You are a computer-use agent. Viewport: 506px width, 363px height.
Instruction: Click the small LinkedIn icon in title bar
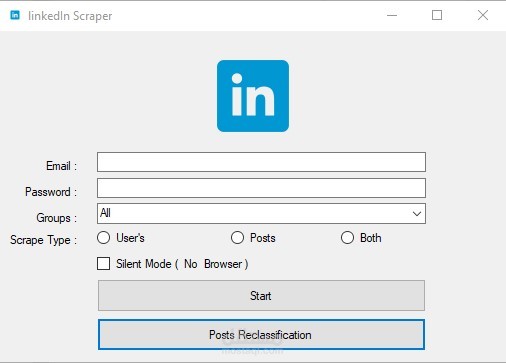[15, 15]
